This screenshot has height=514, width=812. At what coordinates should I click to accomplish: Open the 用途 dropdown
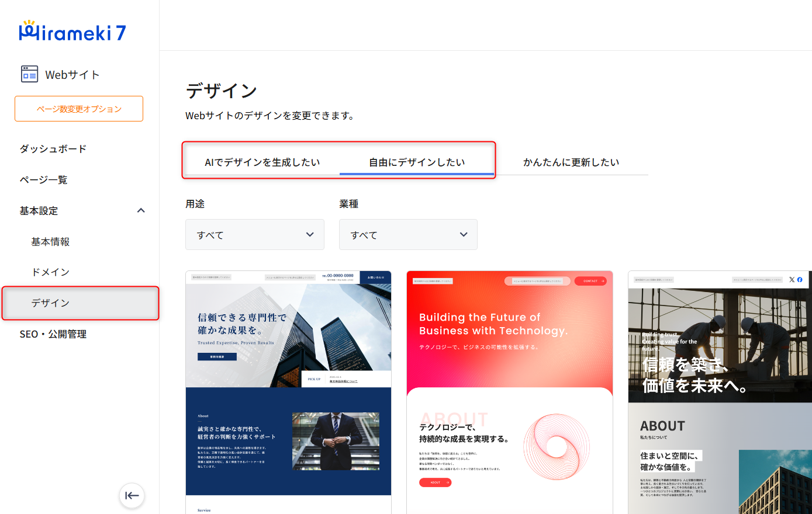pyautogui.click(x=254, y=235)
